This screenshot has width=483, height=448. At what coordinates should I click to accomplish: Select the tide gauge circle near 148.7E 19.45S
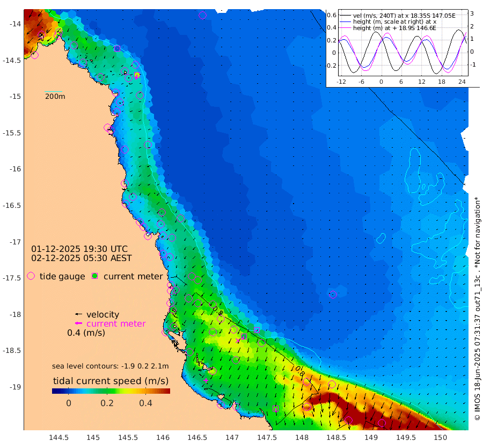coord(348,420)
